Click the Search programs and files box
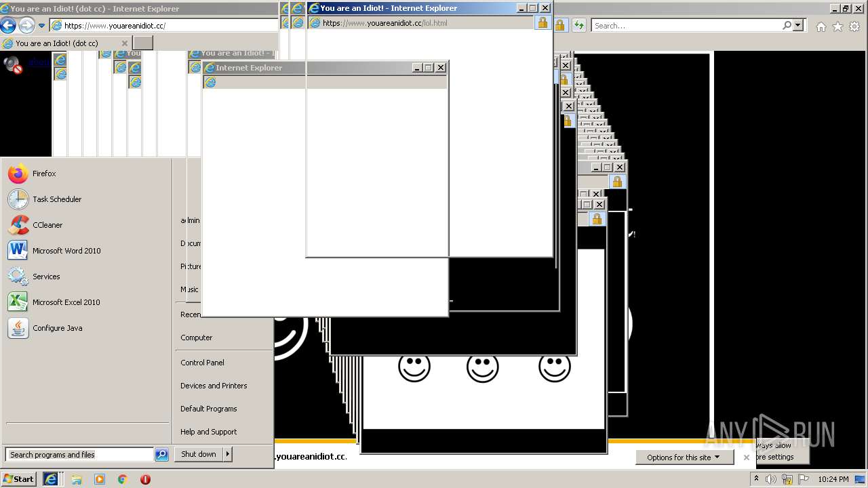 coord(79,455)
